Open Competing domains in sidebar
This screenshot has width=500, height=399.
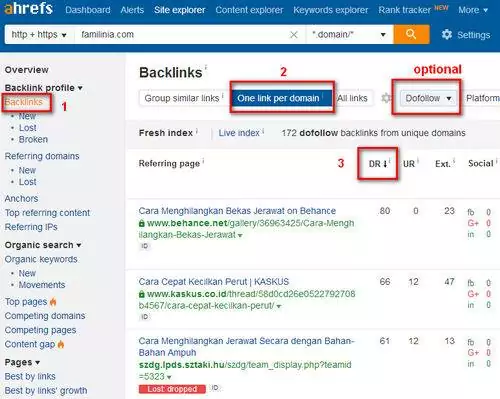45,316
